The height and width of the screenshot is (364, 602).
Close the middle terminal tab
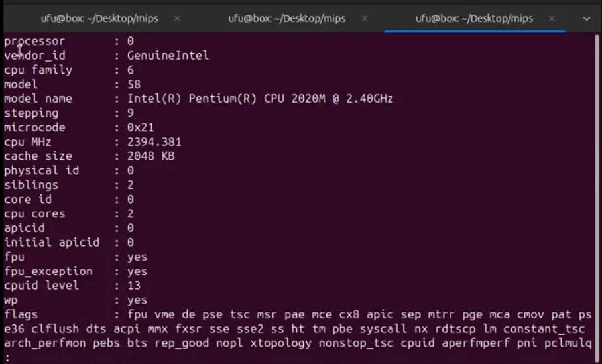pos(365,19)
